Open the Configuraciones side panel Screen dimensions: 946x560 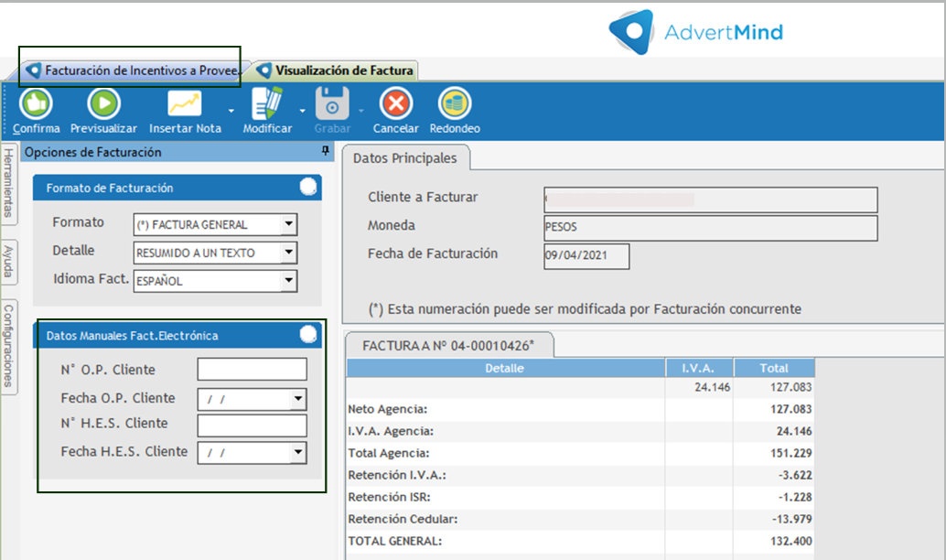[8, 345]
